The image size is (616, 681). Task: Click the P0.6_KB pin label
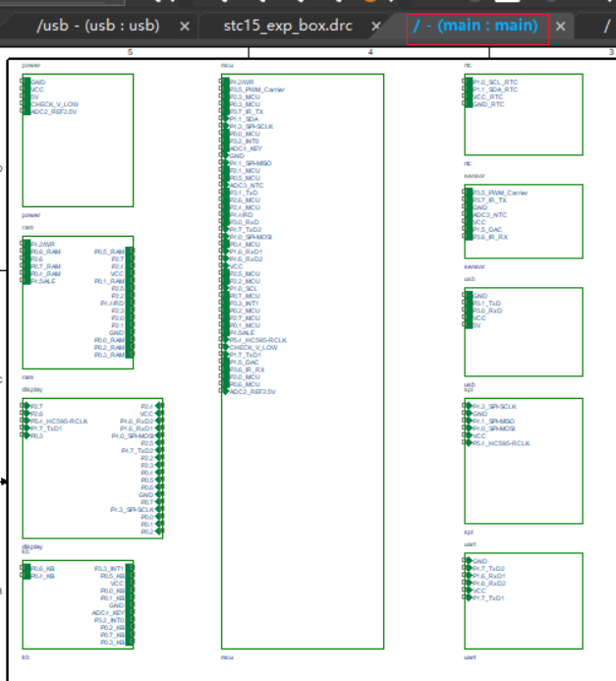click(x=42, y=569)
